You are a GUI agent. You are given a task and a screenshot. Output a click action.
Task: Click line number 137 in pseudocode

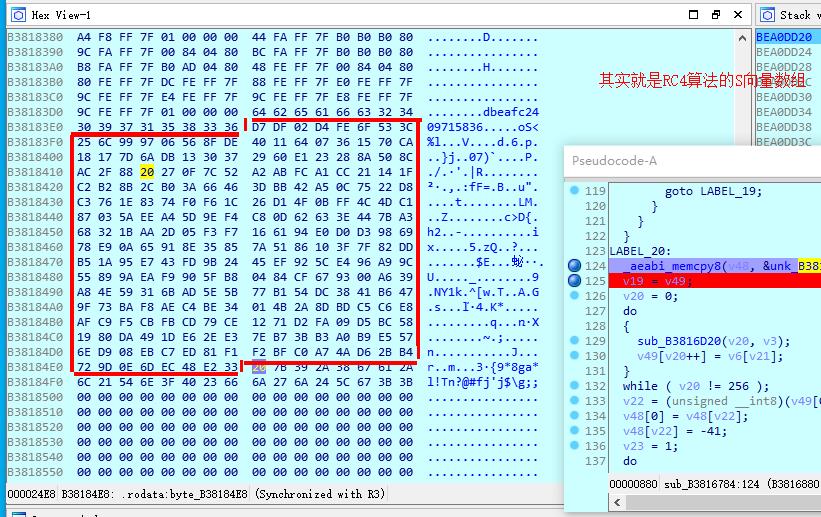point(595,461)
